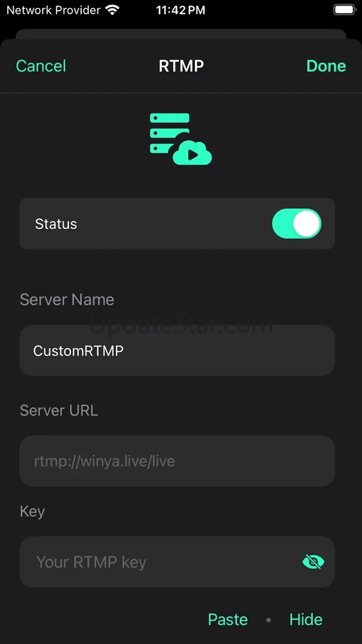Tap the clock showing 11:42 PM
The height and width of the screenshot is (644, 362).
pos(181,10)
